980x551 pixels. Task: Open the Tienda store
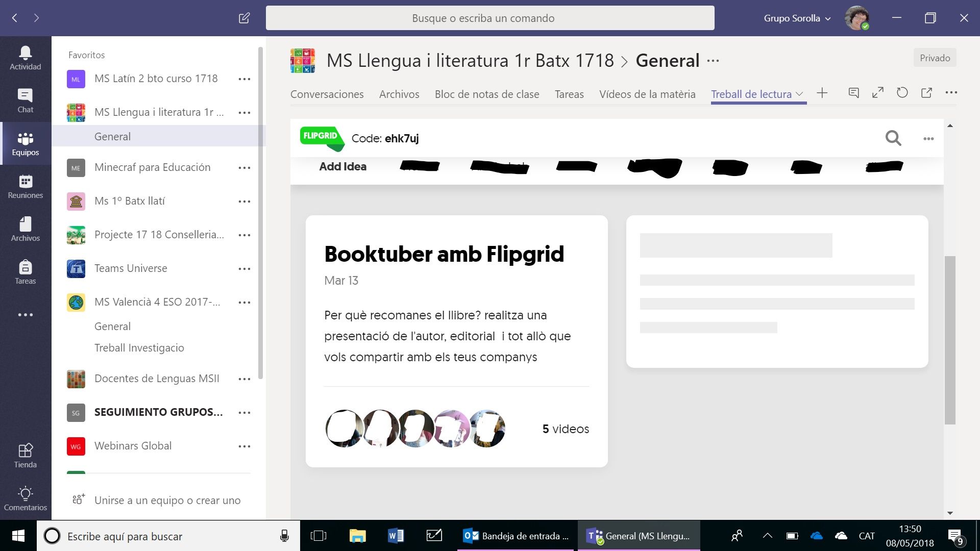[25, 456]
